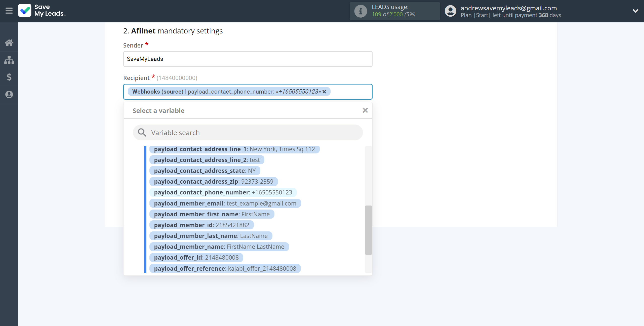Select payload_member_email variable

click(225, 203)
